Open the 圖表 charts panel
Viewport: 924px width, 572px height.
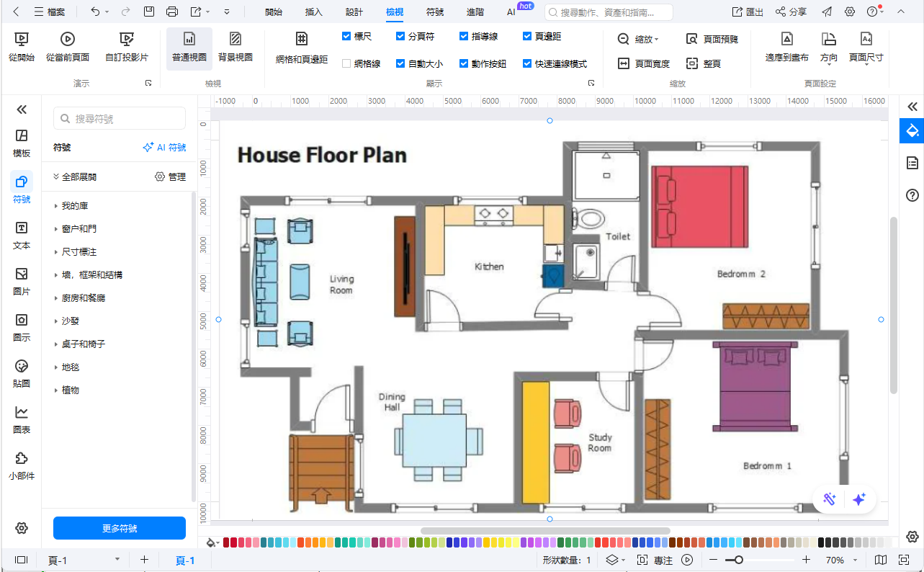point(22,419)
